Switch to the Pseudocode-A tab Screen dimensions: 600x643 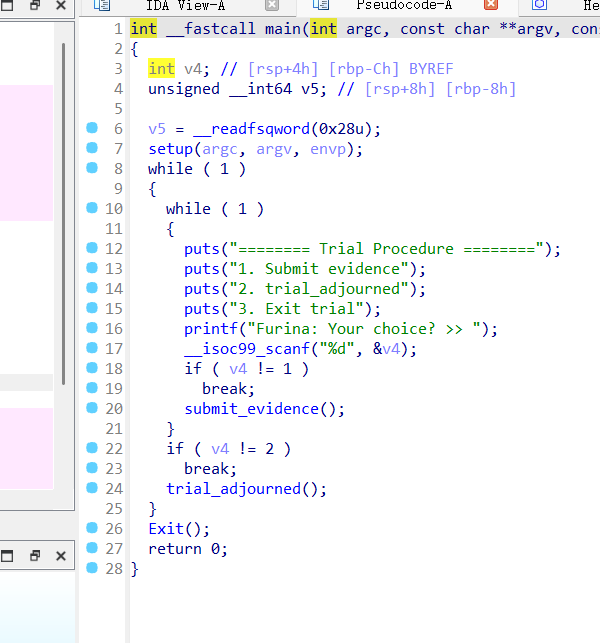point(404,5)
